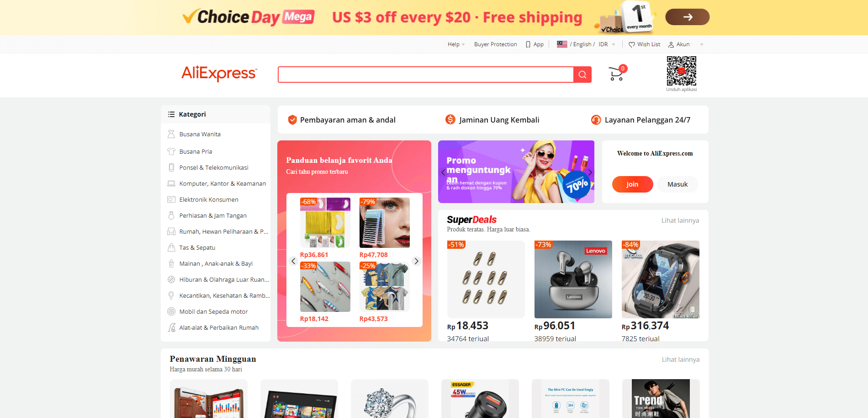Expand the Help dropdown
This screenshot has height=418, width=868.
tap(456, 44)
